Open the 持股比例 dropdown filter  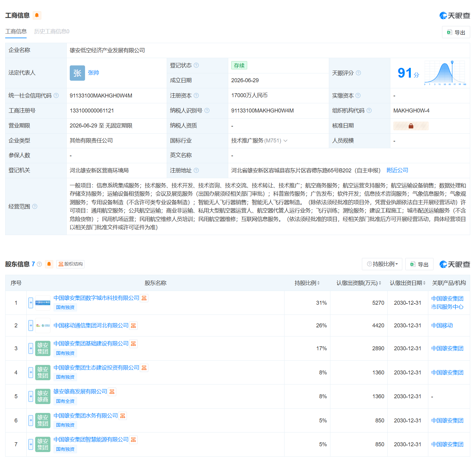point(382,264)
